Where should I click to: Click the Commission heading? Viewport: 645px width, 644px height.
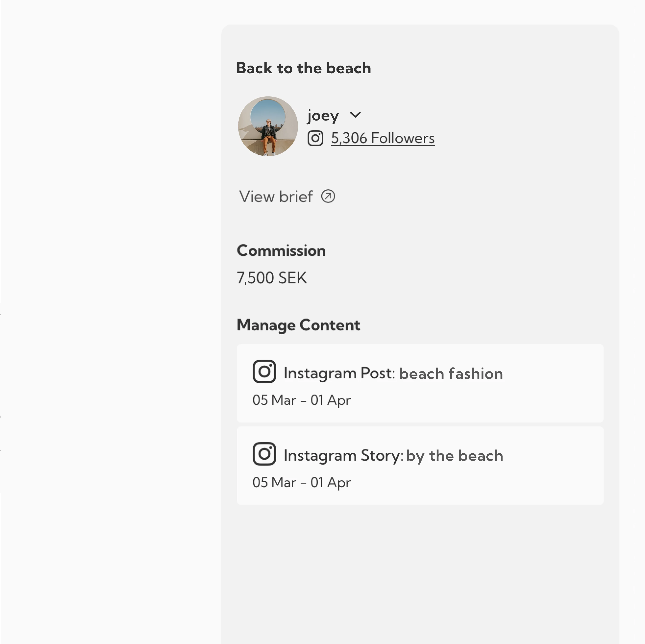(x=281, y=251)
